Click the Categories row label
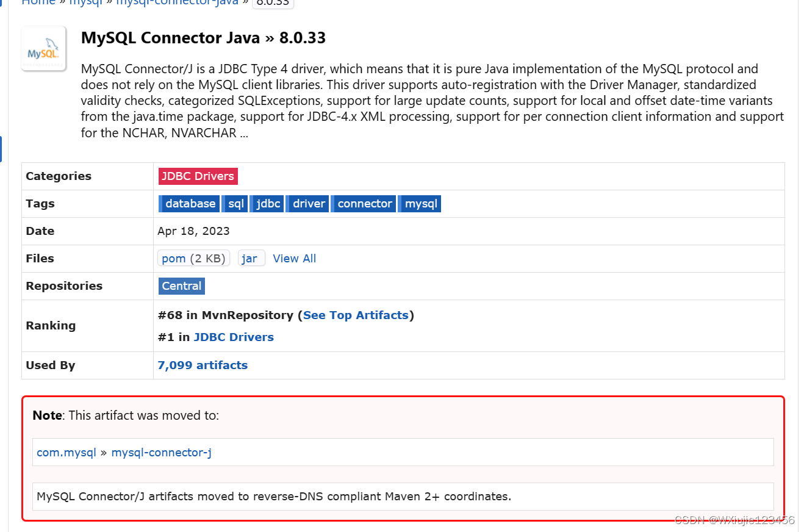Image resolution: width=804 pixels, height=532 pixels. pos(59,176)
